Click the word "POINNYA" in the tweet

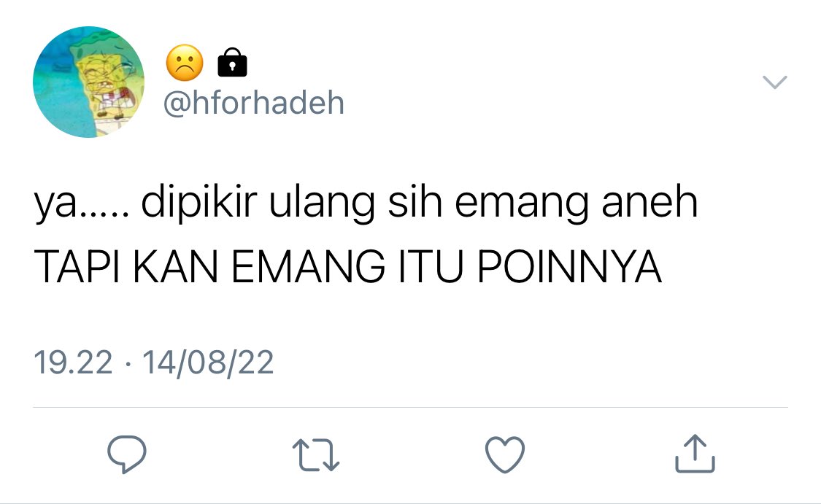pyautogui.click(x=570, y=266)
